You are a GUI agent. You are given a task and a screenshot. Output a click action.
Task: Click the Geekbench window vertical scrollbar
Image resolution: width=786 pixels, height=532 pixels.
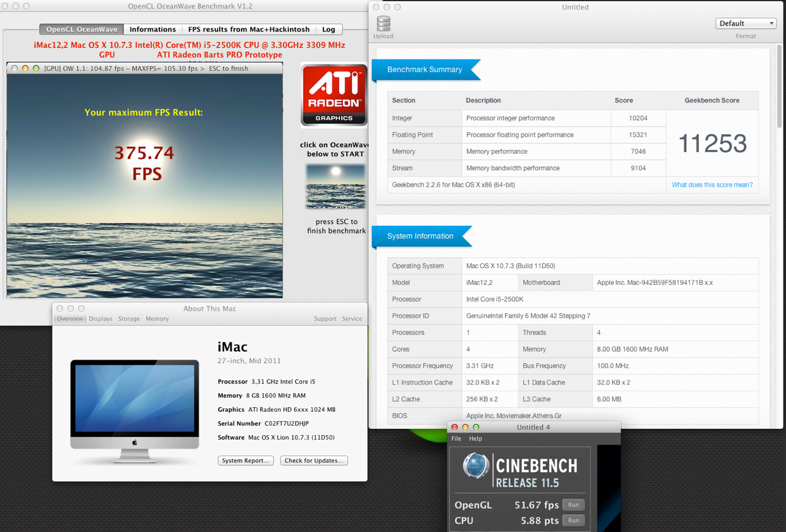pos(780,87)
